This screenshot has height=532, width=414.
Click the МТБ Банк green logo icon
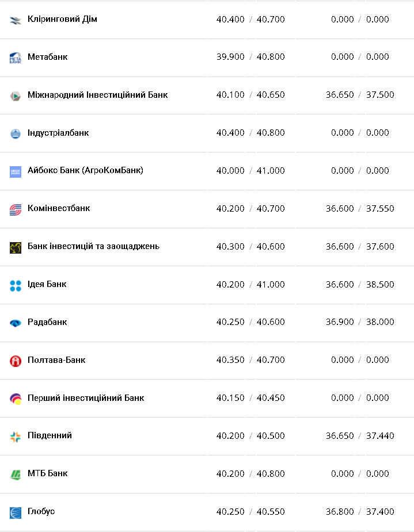(16, 474)
